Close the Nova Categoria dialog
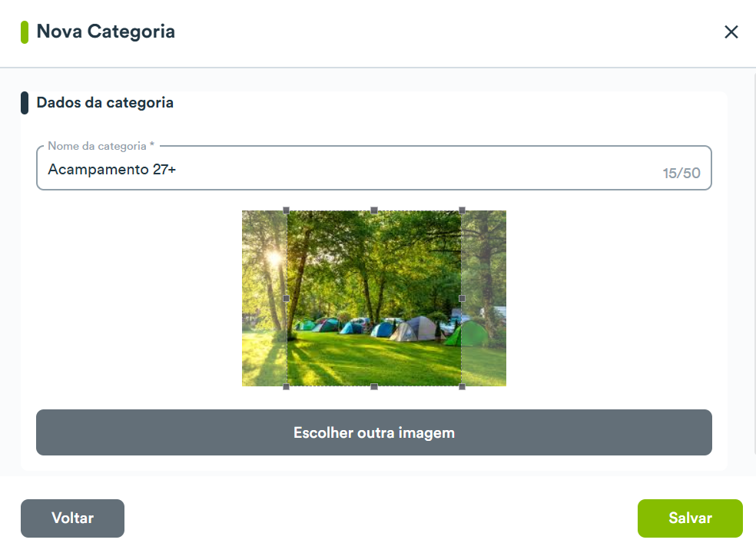This screenshot has width=756, height=553. (x=731, y=31)
